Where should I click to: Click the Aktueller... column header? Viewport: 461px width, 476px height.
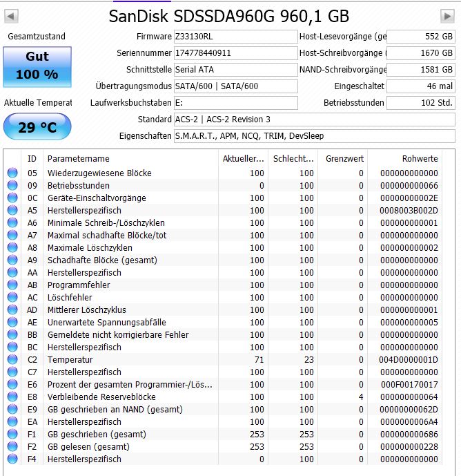tap(243, 158)
